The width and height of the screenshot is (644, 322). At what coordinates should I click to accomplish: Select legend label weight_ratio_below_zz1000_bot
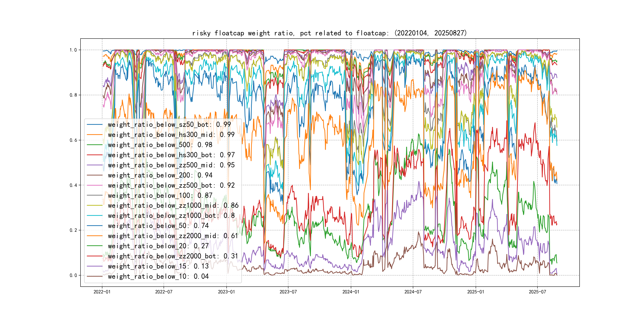(171, 215)
